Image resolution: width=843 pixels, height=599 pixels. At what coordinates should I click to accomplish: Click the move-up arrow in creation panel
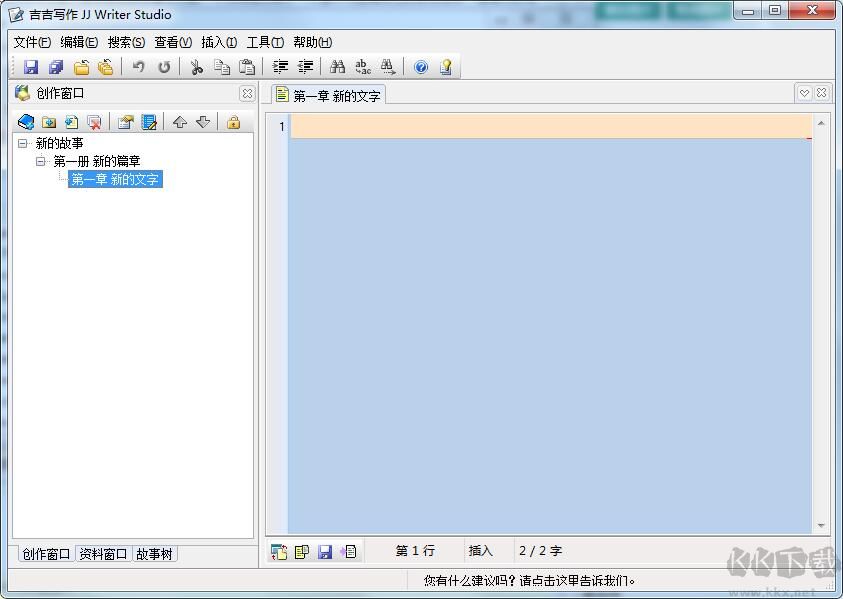178,122
